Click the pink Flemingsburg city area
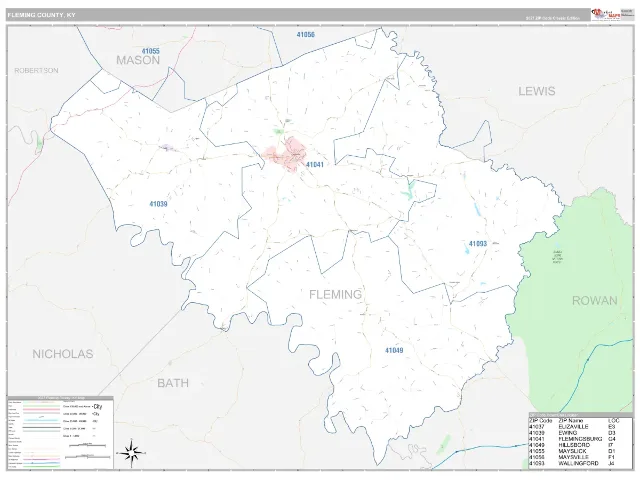Viewport: 640px width, 480px height. (x=286, y=155)
